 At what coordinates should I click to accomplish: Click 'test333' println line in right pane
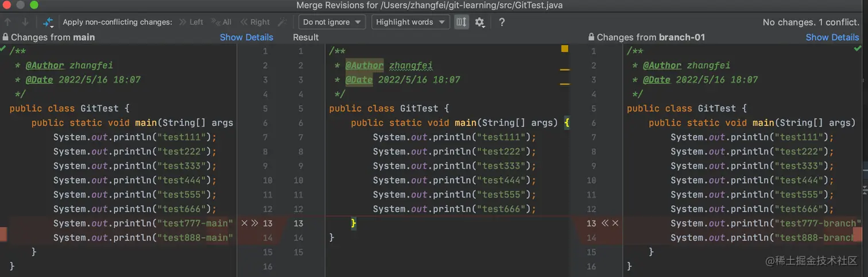752,166
